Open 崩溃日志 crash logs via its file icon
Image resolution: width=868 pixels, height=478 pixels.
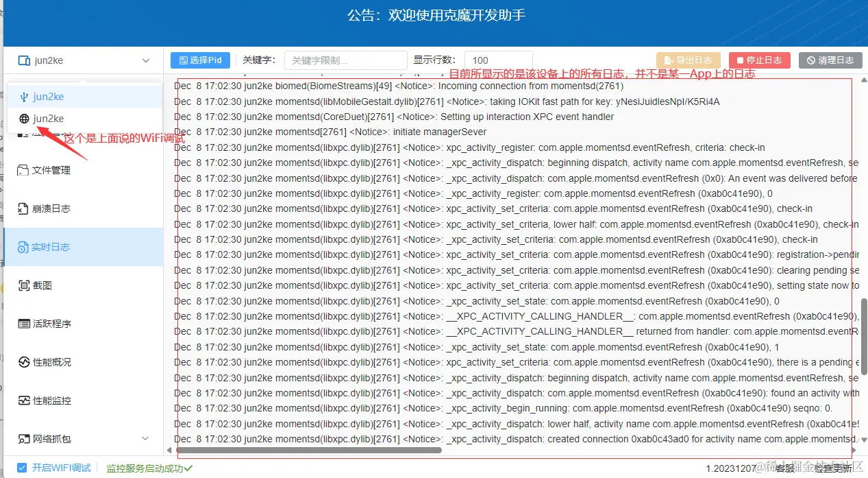[x=23, y=208]
